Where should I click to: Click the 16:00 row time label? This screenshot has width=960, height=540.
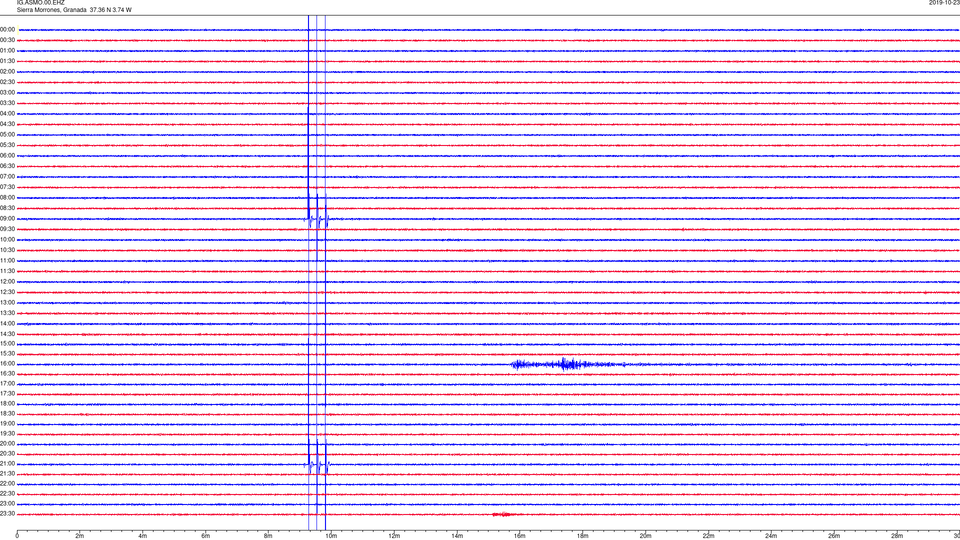7,364
